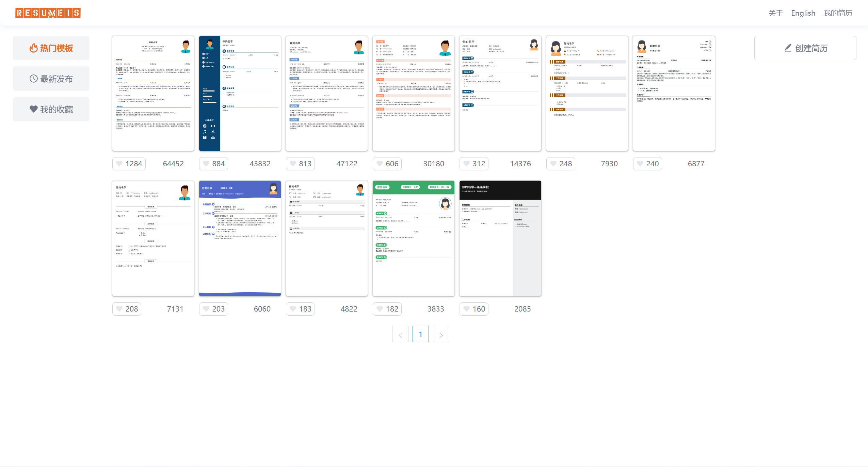
Task: Select page 1 in pagination
Action: point(420,334)
